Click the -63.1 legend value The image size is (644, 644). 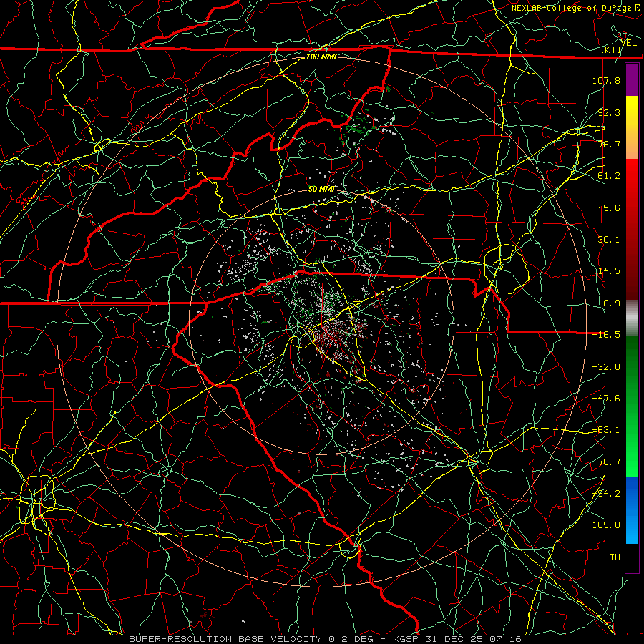[606, 430]
